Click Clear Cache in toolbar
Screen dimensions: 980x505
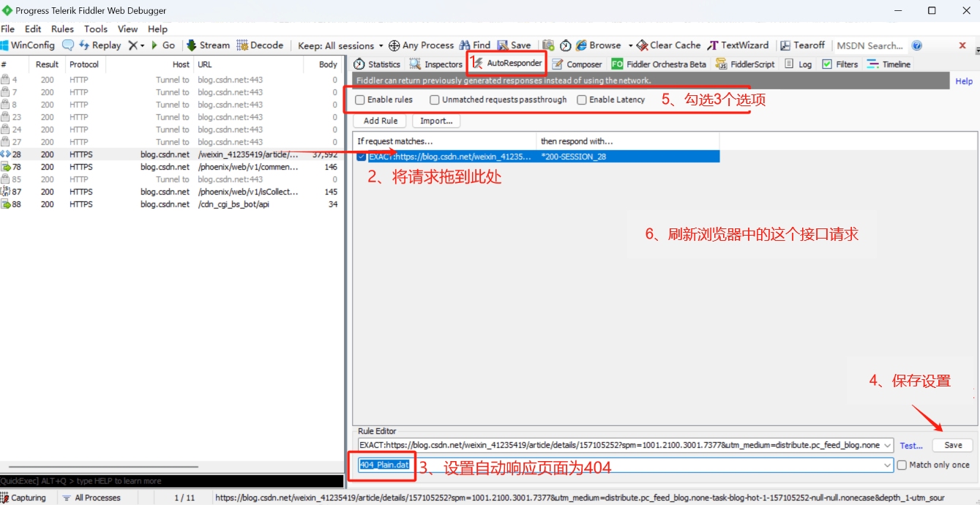[x=669, y=45]
